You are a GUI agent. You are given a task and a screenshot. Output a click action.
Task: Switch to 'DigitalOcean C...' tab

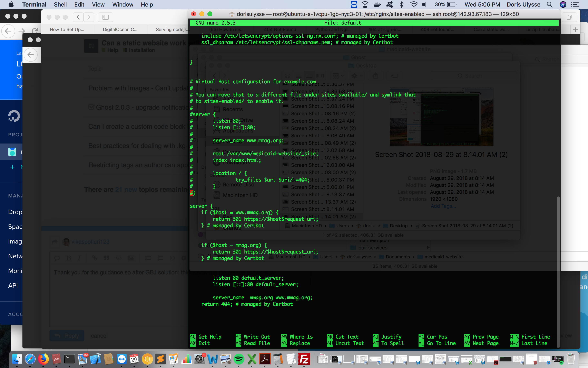pos(120,29)
